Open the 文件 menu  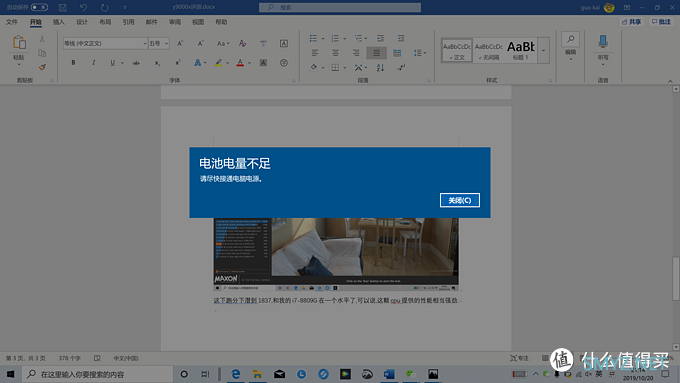(12, 22)
